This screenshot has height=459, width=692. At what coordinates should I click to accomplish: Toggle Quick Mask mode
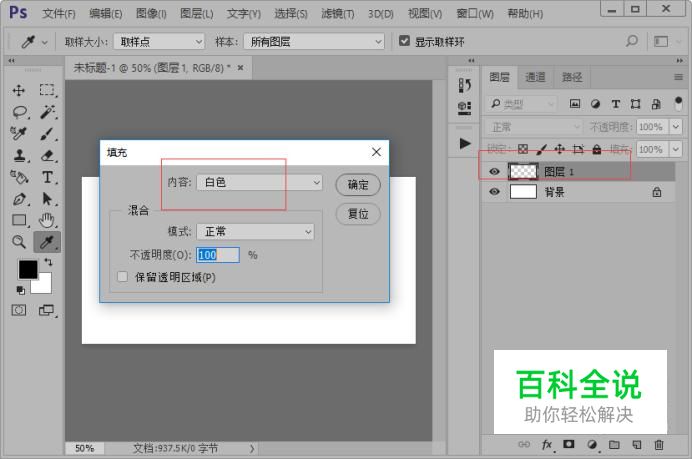point(19,310)
